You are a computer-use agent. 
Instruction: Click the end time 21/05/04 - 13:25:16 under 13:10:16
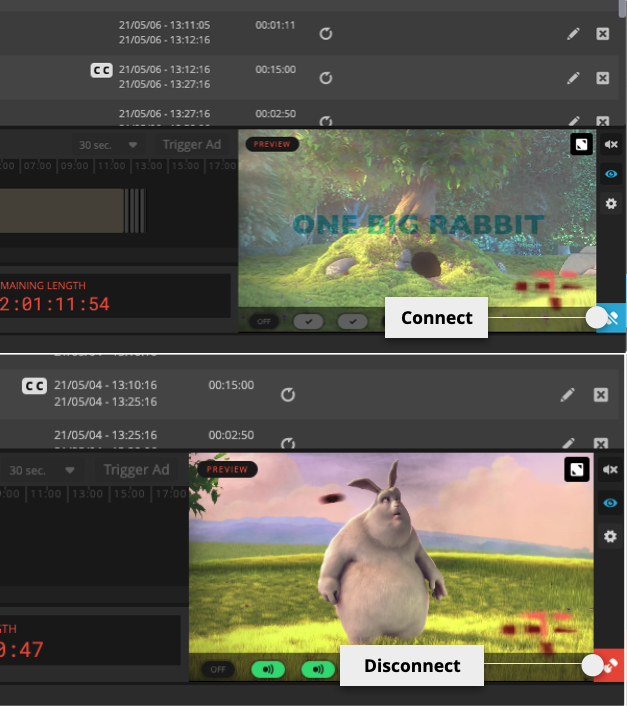pos(106,402)
